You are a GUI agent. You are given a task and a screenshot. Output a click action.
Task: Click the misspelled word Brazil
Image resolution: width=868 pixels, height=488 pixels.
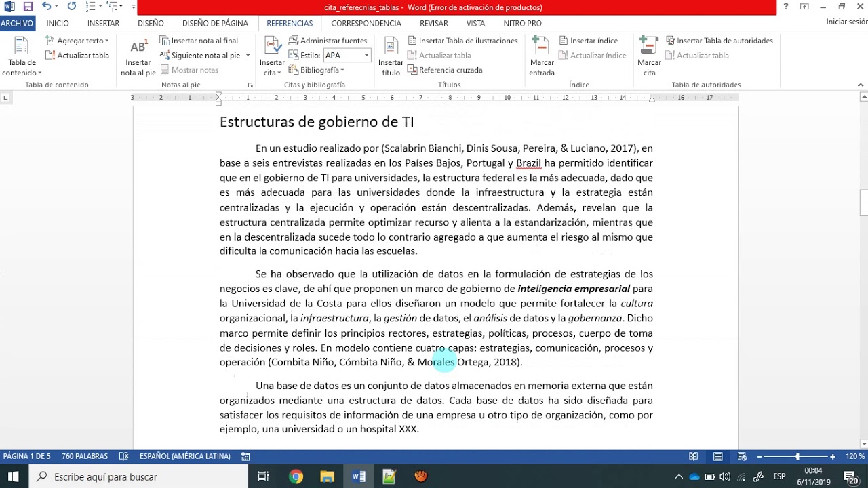pyautogui.click(x=529, y=163)
